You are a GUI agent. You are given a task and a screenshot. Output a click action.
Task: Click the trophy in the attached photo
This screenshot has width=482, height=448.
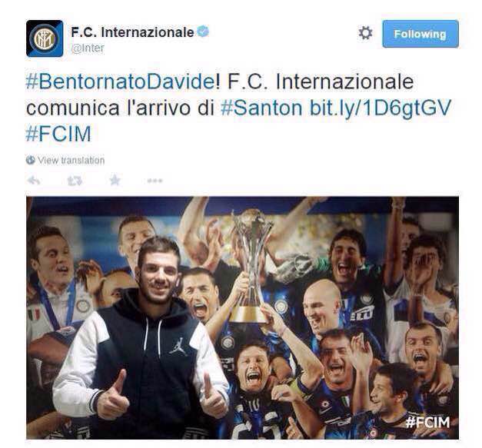[x=251, y=266]
